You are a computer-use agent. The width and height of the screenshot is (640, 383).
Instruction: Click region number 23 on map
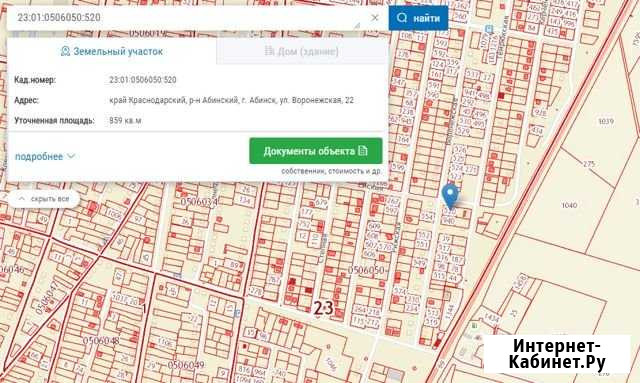point(323,308)
